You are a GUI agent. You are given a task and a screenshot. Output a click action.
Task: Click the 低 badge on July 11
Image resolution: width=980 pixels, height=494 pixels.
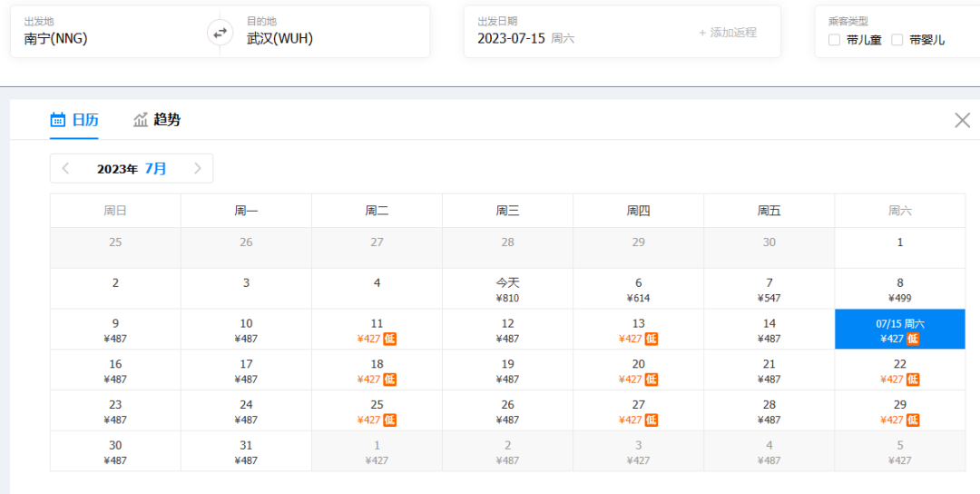[x=390, y=339]
